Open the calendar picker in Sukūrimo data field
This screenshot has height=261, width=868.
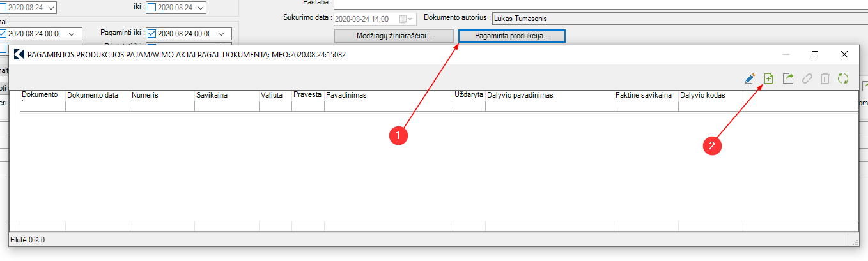pyautogui.click(x=403, y=19)
